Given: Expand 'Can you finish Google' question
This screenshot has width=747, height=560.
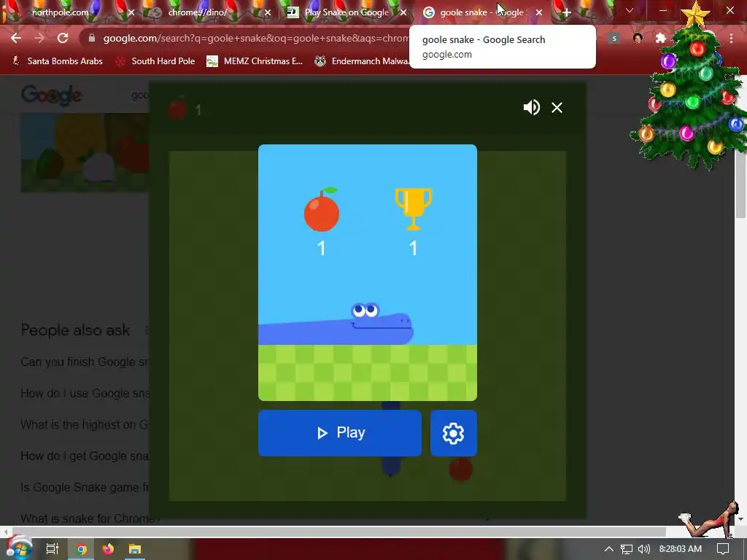Looking at the screenshot, I should click(x=85, y=362).
